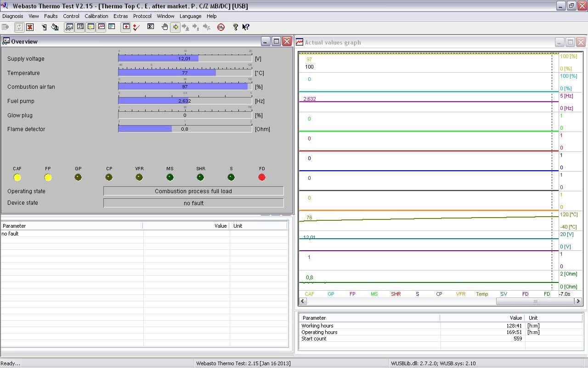Click the Temperature gauge bar
Screen dimensions: 588x368
pyautogui.click(x=185, y=73)
